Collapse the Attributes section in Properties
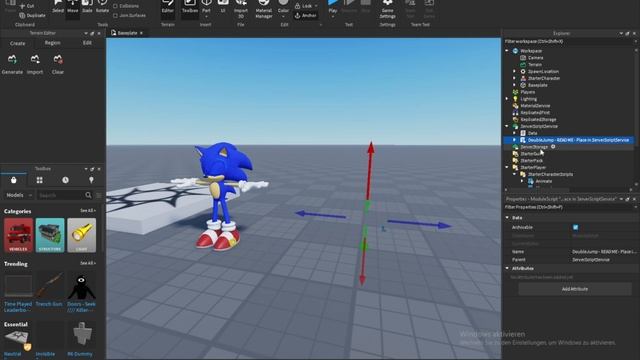640x360 pixels. pyautogui.click(x=507, y=268)
